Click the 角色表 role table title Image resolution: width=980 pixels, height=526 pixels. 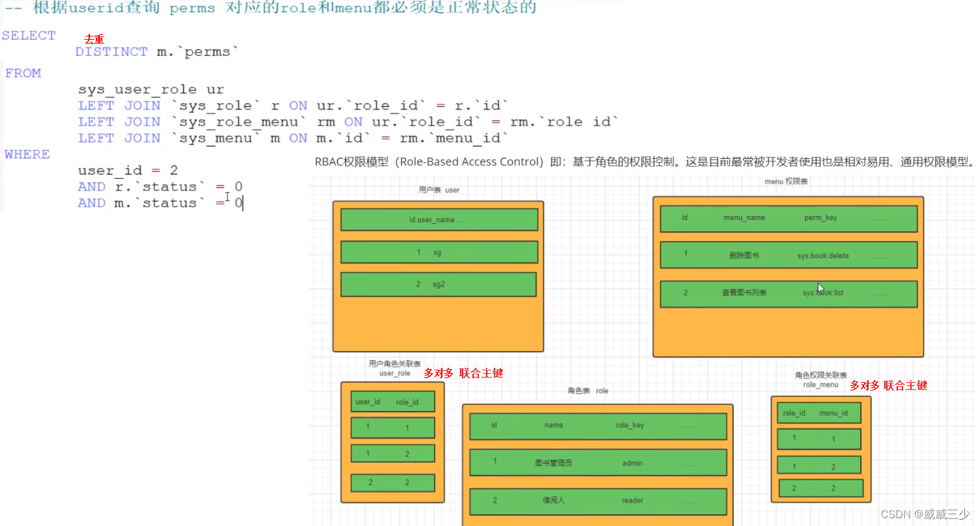pos(588,391)
